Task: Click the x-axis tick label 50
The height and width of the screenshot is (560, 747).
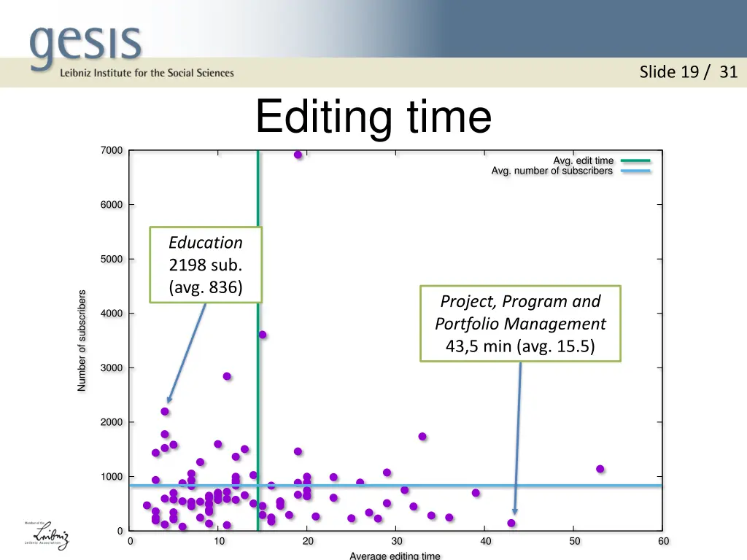Action: click(x=575, y=542)
